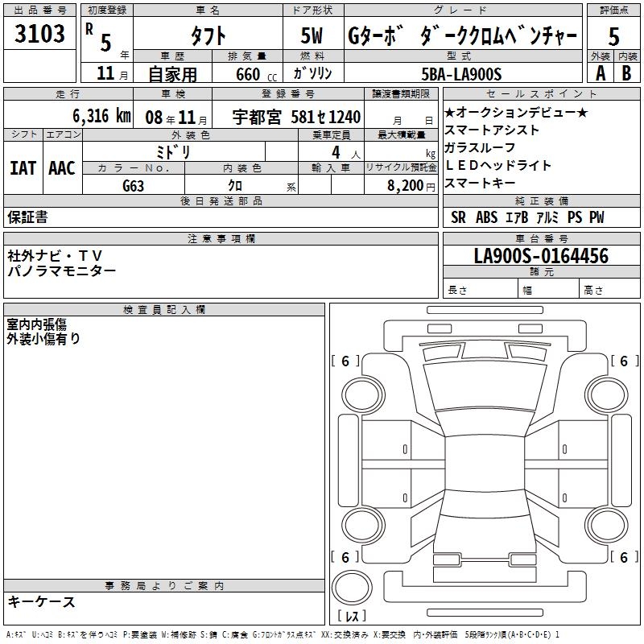Select color number G63
The image size is (644, 644).
click(x=133, y=186)
